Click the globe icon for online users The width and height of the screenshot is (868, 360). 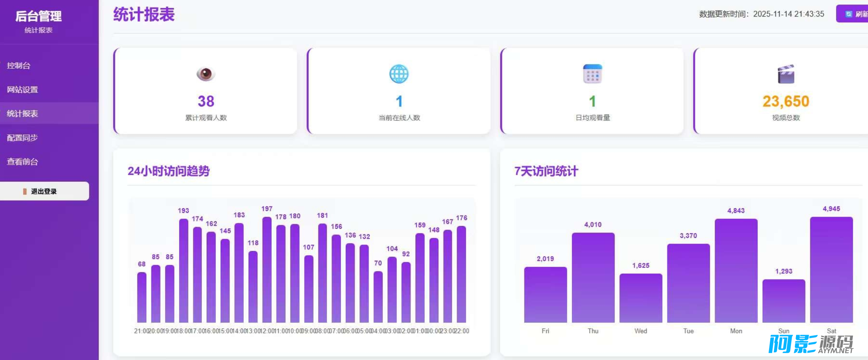(x=399, y=74)
